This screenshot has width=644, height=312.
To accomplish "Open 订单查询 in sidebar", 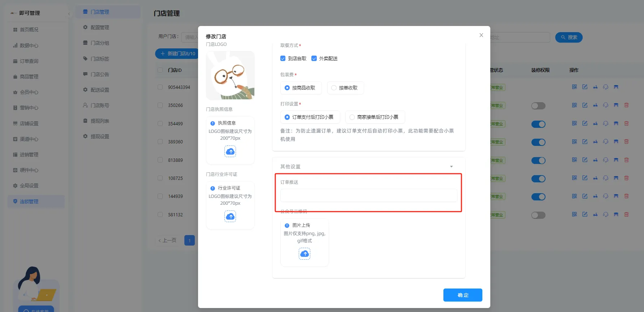I will (29, 61).
